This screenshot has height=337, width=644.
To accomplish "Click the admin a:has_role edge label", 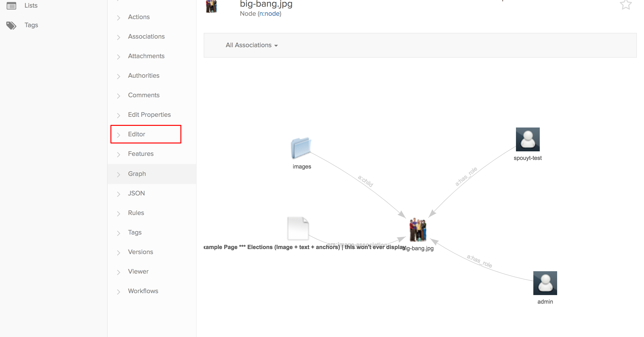I will (x=479, y=261).
